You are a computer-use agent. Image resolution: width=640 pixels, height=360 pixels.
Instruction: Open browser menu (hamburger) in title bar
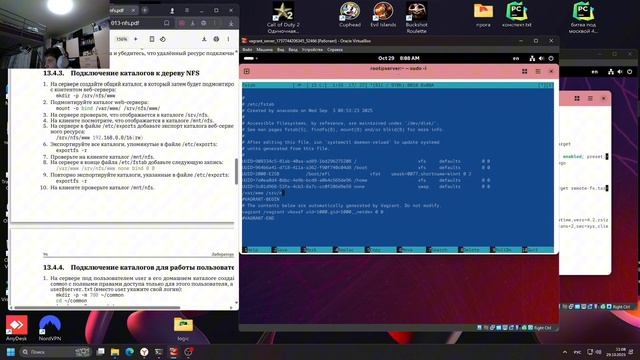pyautogui.click(x=187, y=10)
